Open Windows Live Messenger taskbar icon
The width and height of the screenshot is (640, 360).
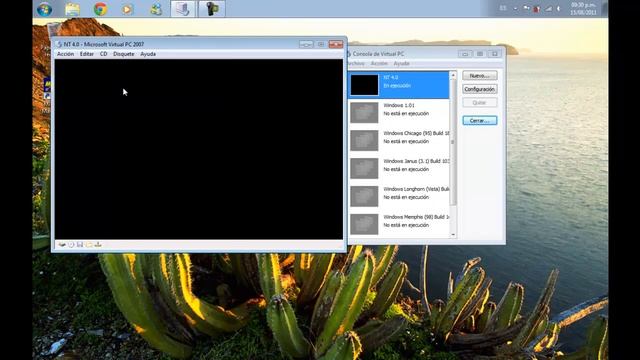(x=156, y=9)
